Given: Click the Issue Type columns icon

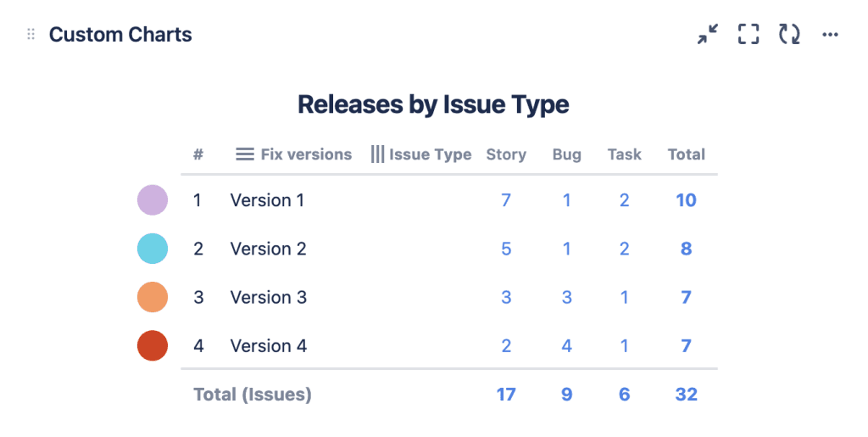Looking at the screenshot, I should pos(377,154).
